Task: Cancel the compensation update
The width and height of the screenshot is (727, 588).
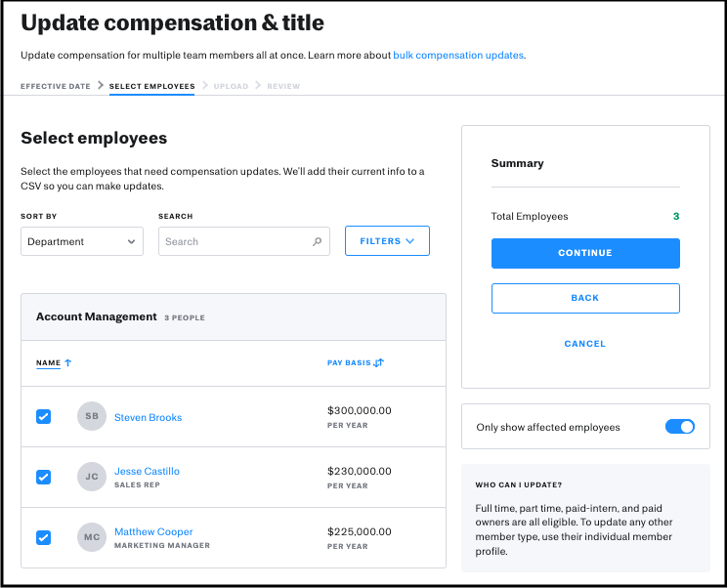Action: 584,344
